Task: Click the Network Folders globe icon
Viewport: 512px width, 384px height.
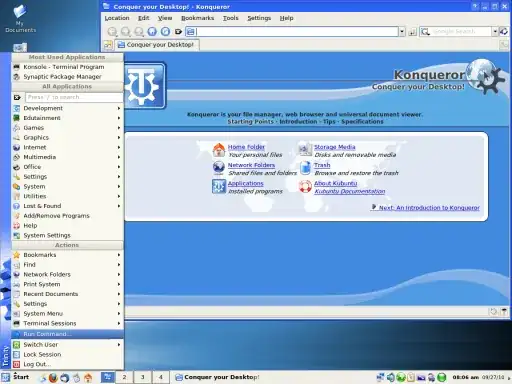Action: point(219,168)
